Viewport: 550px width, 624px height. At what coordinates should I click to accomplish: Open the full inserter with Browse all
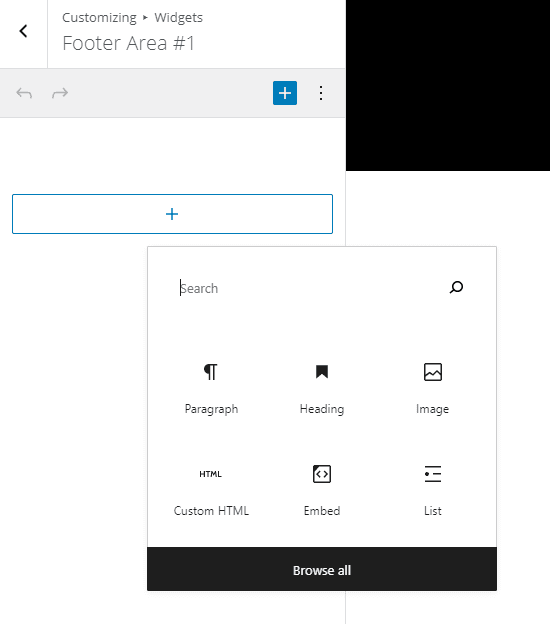322,569
